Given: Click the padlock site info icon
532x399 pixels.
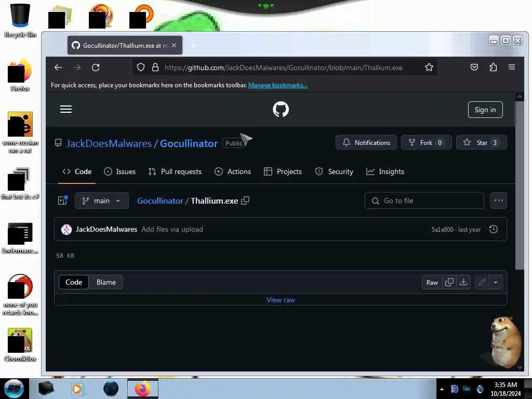Looking at the screenshot, I should (x=155, y=68).
